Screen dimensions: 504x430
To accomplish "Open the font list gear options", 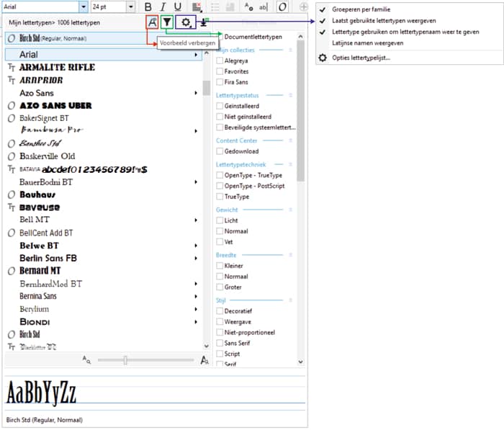I will 186,22.
